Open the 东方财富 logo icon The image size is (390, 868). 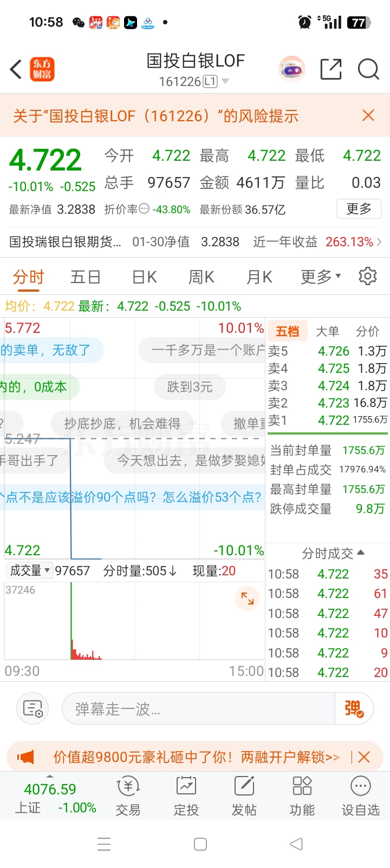(x=42, y=69)
